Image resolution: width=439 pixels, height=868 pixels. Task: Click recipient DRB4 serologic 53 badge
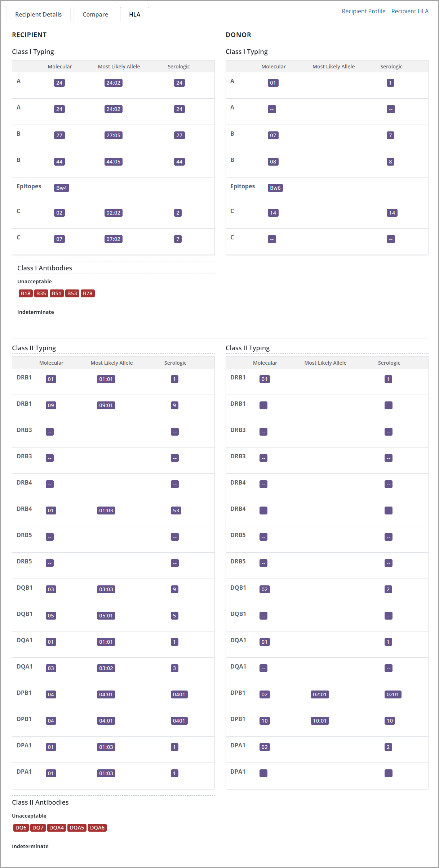(x=176, y=511)
